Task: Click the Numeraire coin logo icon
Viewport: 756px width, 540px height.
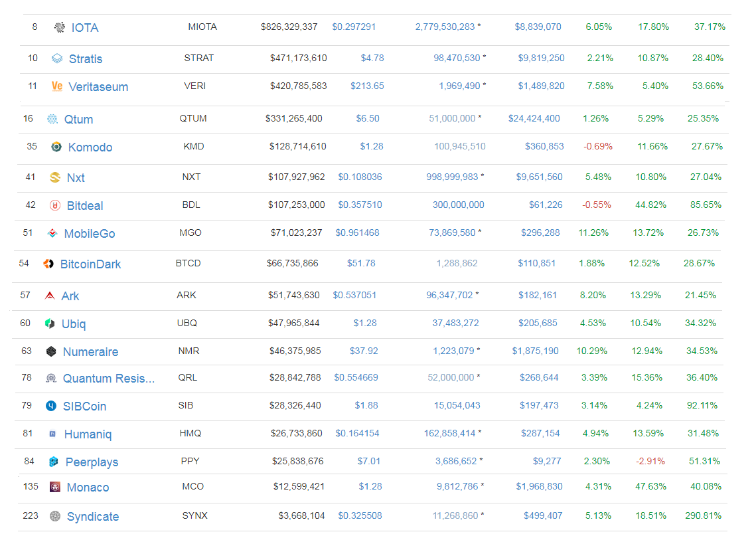Action: [51, 351]
